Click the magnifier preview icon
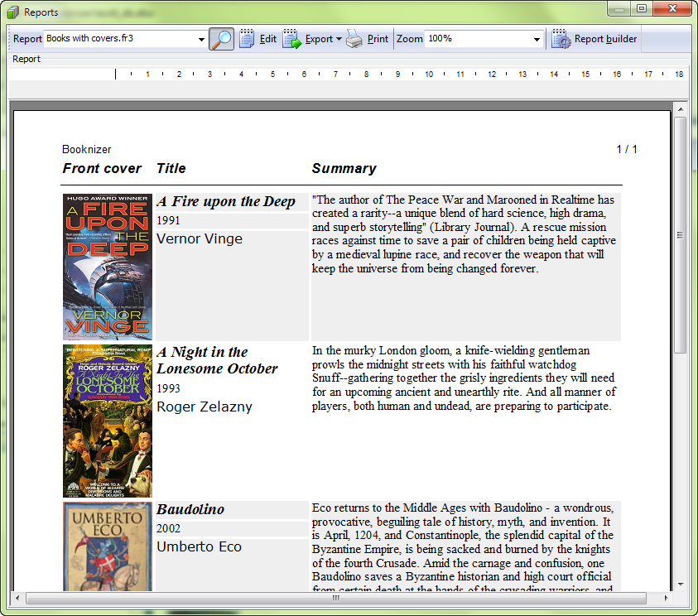This screenshot has width=698, height=616. pyautogui.click(x=221, y=39)
